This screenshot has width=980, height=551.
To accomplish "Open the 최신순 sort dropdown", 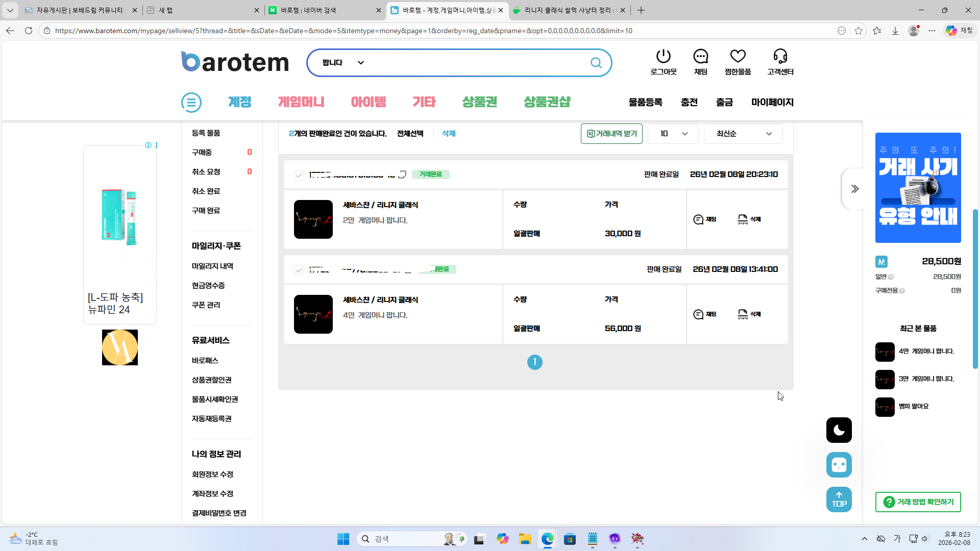I will [x=743, y=134].
